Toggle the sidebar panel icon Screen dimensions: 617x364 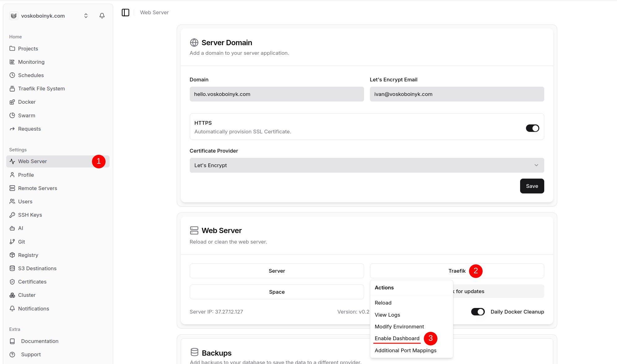click(x=125, y=12)
